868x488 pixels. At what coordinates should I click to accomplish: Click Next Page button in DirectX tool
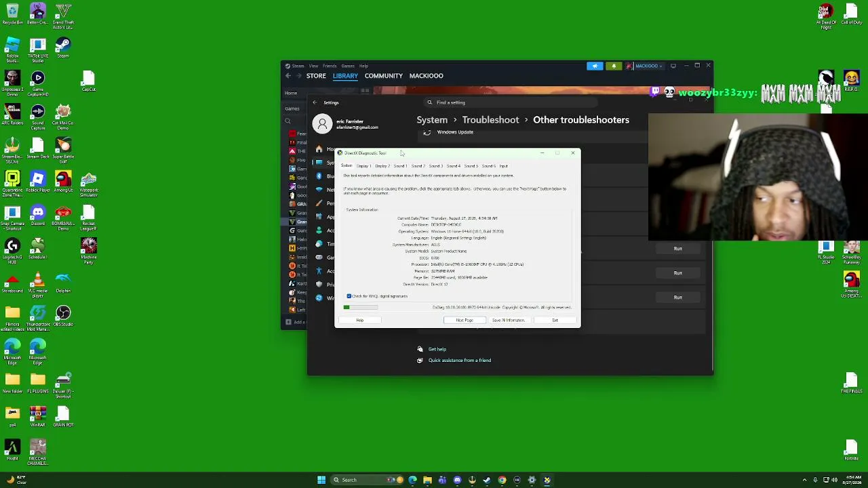point(465,320)
